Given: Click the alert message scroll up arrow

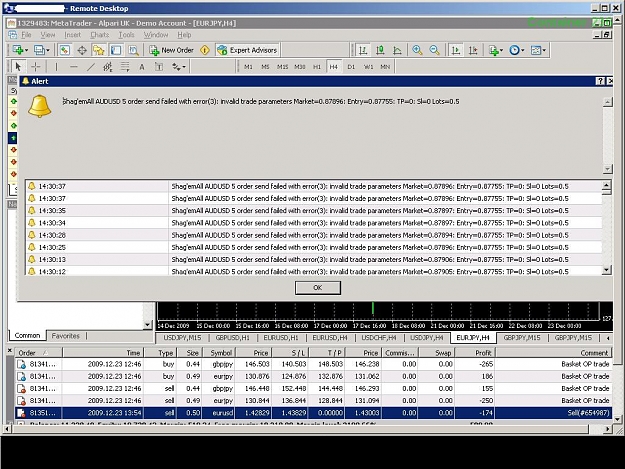Looking at the screenshot, I should [607, 102].
